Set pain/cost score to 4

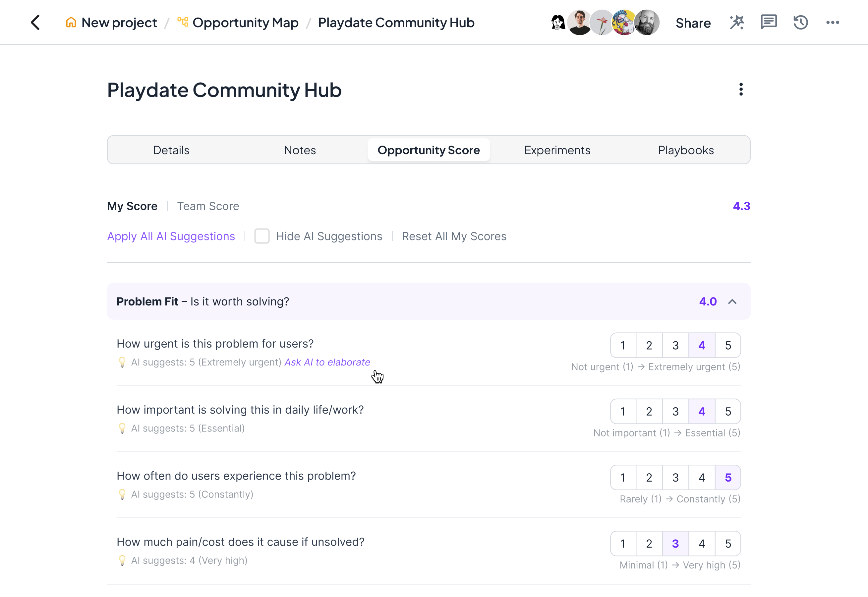tap(702, 544)
